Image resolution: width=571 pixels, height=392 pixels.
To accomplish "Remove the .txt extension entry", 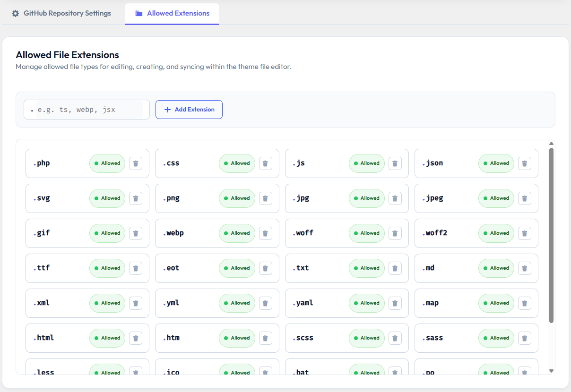I will tap(395, 268).
